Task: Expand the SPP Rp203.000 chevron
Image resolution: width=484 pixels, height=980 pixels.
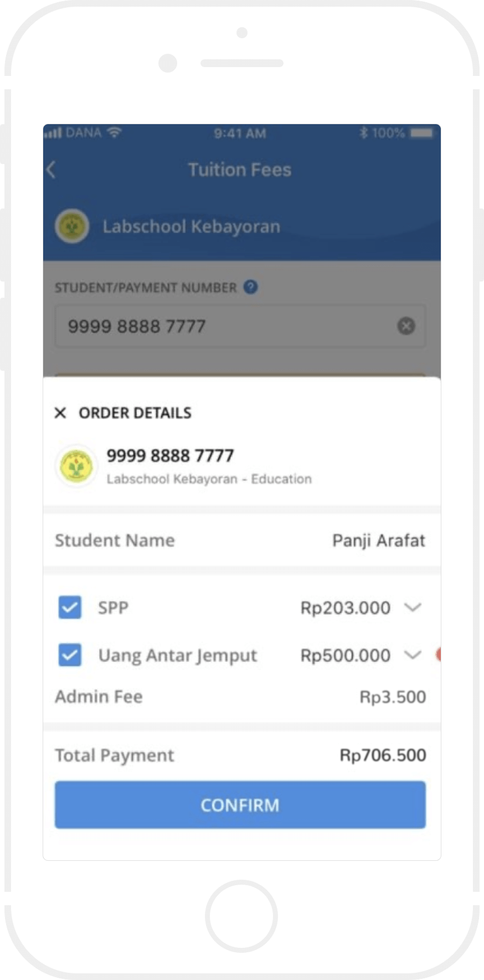Action: pyautogui.click(x=413, y=608)
